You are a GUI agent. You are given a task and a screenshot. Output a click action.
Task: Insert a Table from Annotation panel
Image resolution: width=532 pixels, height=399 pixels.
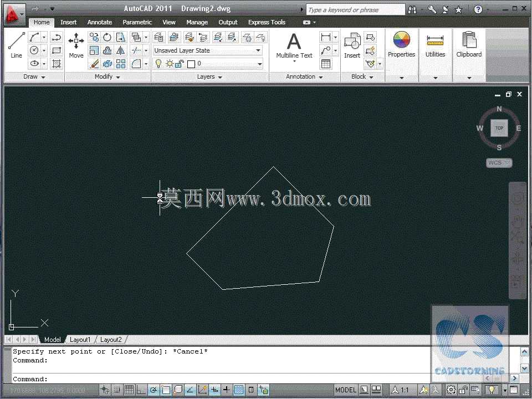326,63
